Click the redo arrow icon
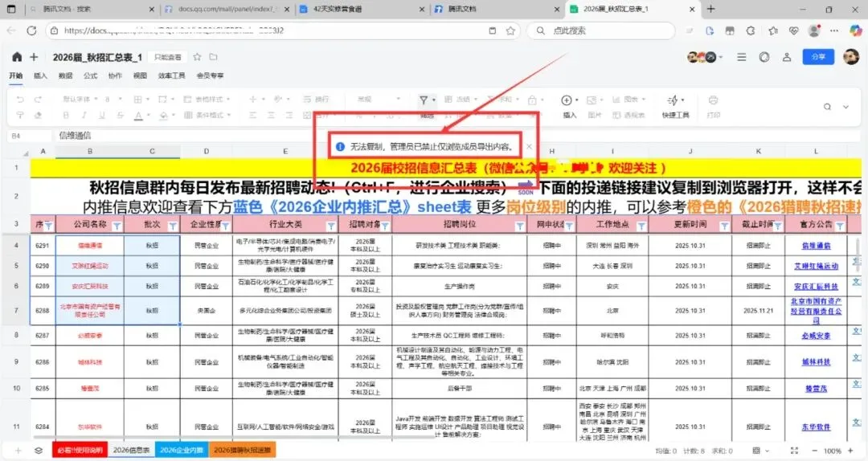This screenshot has height=461, width=868. (39, 100)
